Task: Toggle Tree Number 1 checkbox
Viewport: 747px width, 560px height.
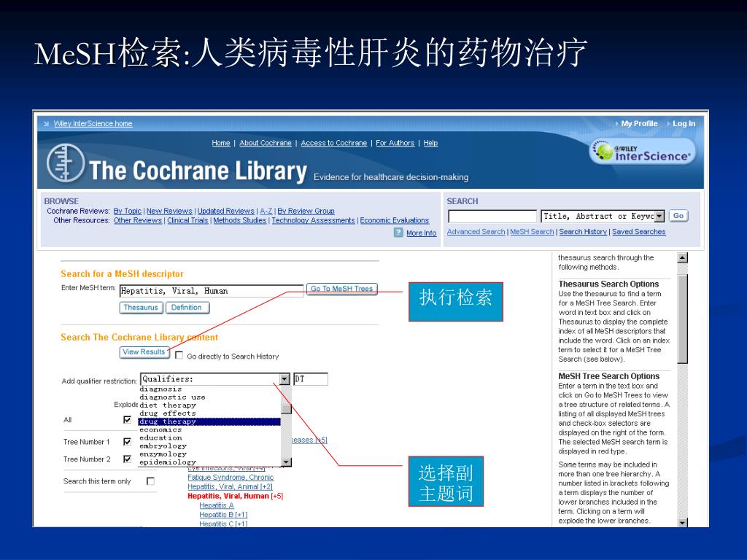Action: click(127, 441)
